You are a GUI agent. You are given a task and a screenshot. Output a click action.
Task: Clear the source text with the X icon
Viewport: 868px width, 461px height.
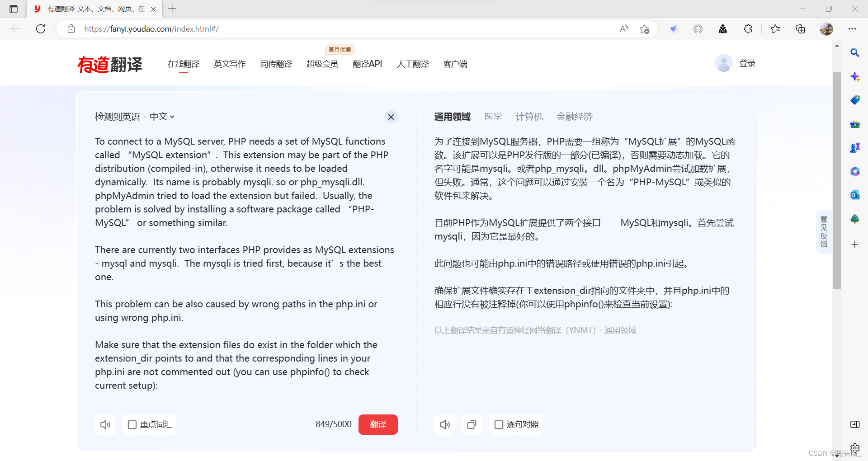click(x=391, y=117)
